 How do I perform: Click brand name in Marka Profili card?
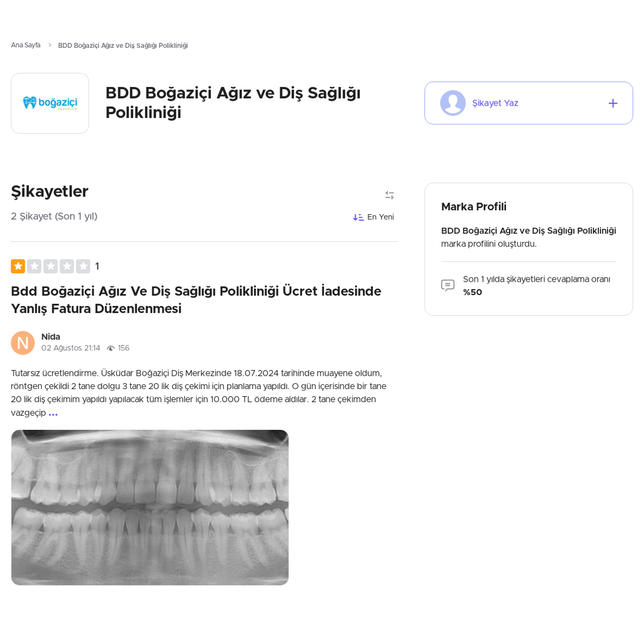pyautogui.click(x=529, y=231)
